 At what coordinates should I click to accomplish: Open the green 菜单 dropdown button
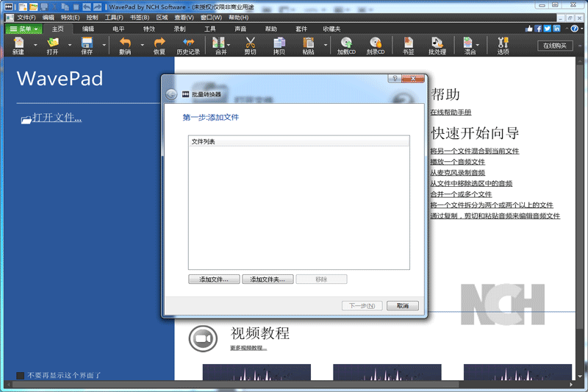pyautogui.click(x=24, y=29)
